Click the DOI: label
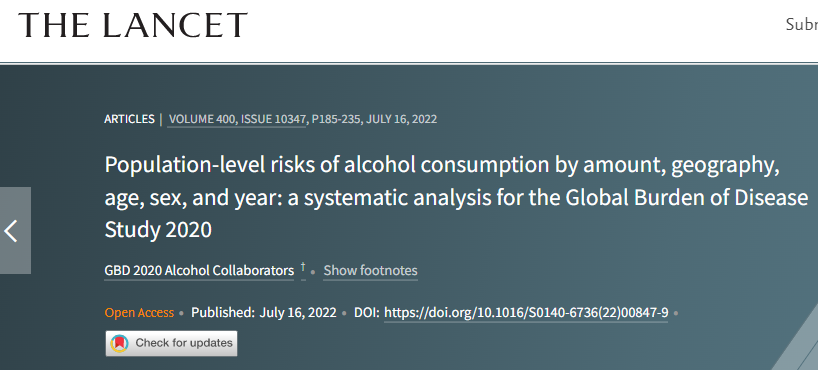 coord(367,313)
